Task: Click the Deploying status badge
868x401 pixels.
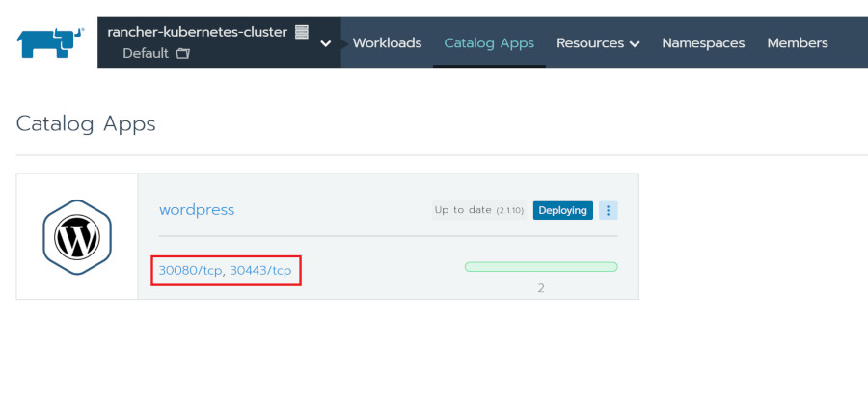Action: 562,210
